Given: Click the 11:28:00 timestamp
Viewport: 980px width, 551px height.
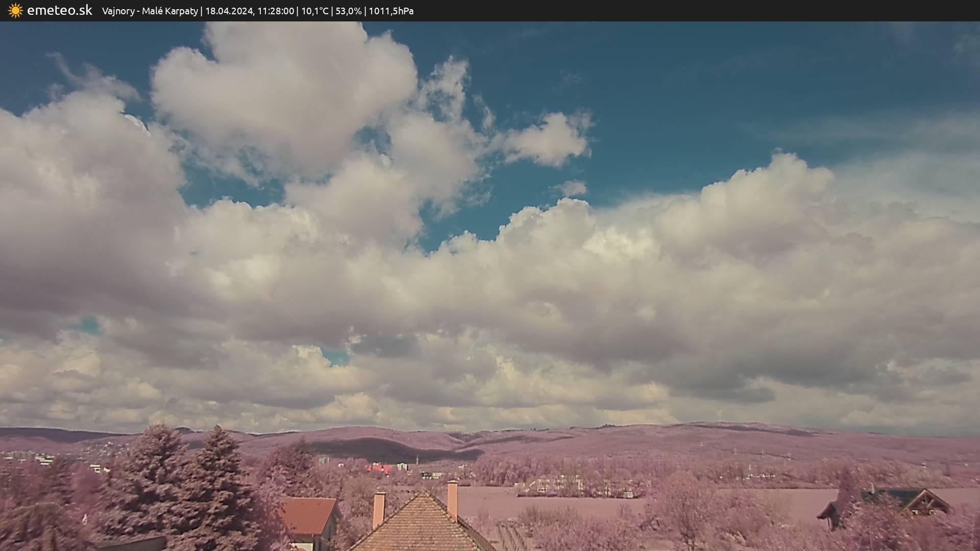Looking at the screenshot, I should 276,11.
